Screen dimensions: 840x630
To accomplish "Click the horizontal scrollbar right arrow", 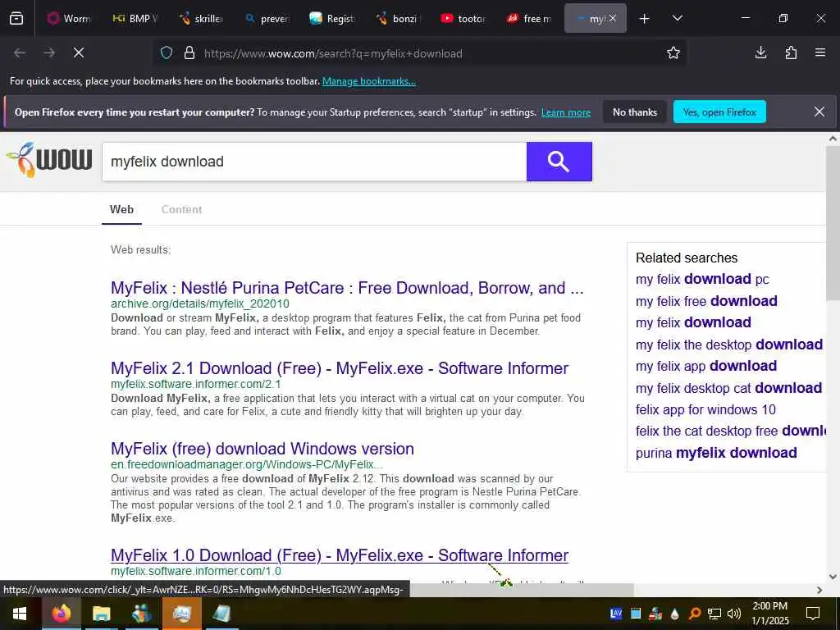I will (x=819, y=590).
